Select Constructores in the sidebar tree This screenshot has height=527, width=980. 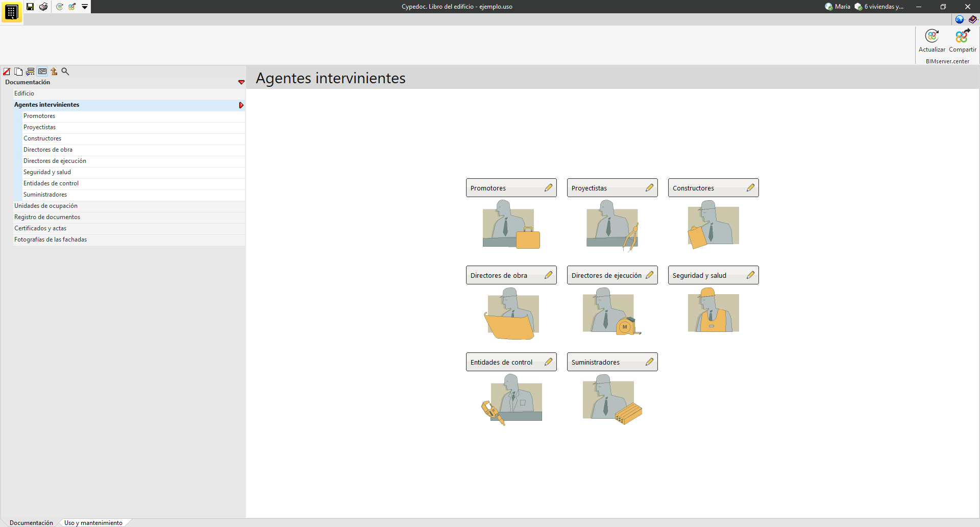[x=134, y=138]
